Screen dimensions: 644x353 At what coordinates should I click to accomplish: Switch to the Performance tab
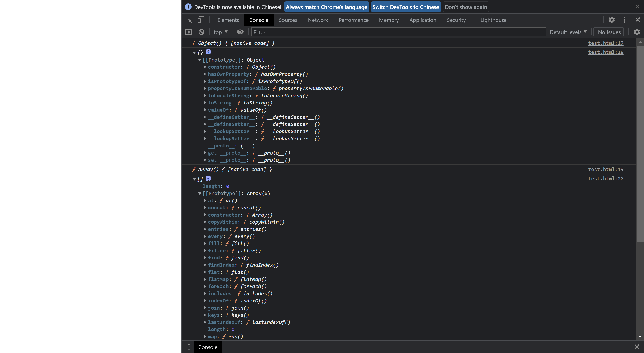pyautogui.click(x=354, y=20)
